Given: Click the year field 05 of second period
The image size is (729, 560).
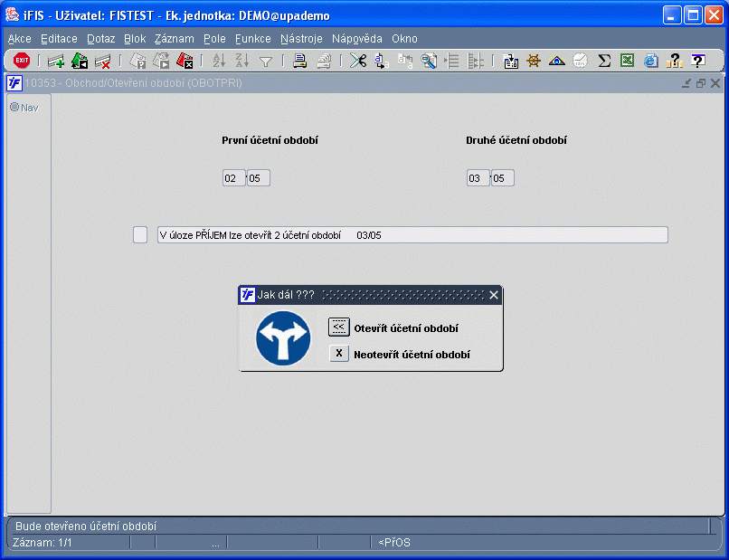Looking at the screenshot, I should pyautogui.click(x=503, y=178).
